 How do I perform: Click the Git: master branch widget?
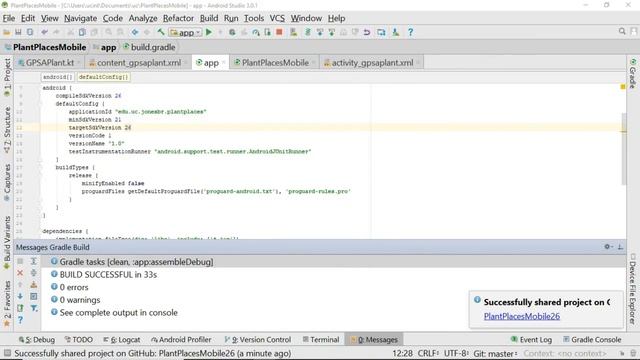coord(495,353)
